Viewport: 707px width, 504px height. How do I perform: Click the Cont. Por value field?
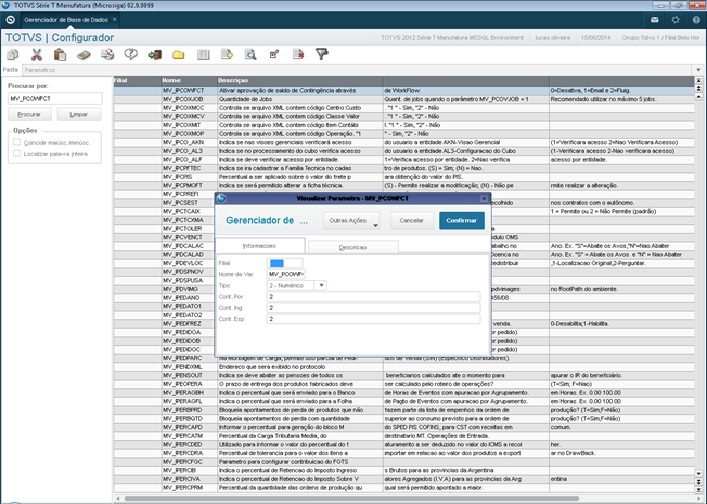[x=374, y=297]
